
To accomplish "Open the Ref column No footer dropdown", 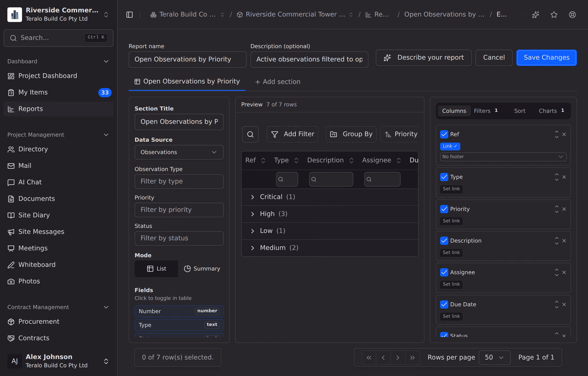I will coord(503,157).
